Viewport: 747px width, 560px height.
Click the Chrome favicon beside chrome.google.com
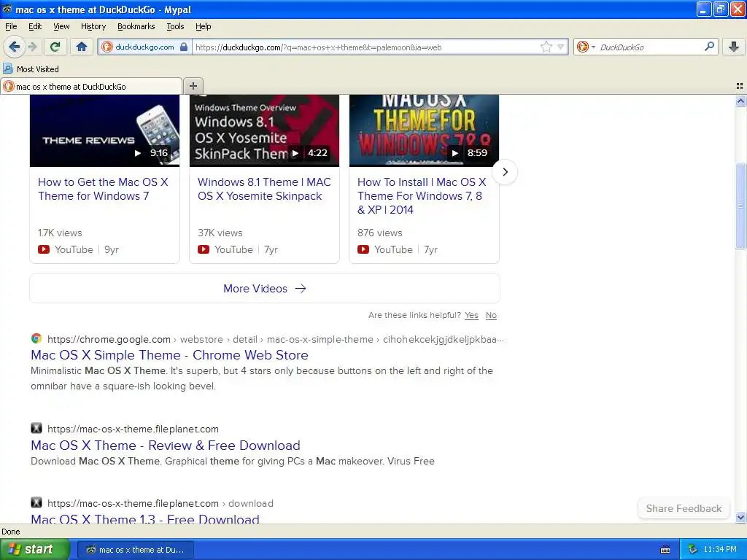tap(36, 338)
